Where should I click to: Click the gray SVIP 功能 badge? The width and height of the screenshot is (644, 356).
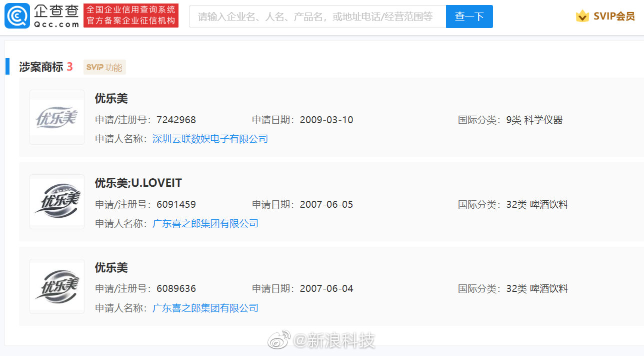104,67
